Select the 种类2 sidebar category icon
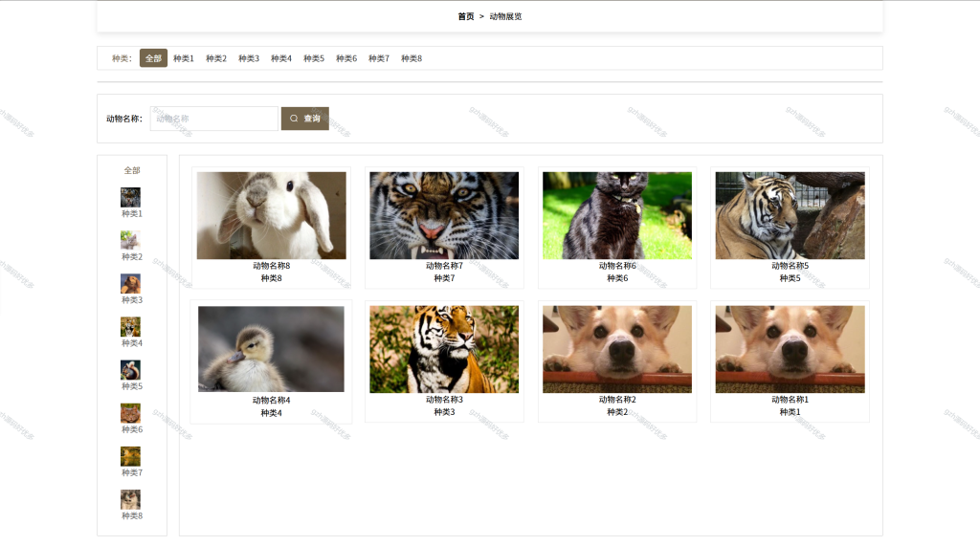This screenshot has width=980, height=546. tap(130, 241)
